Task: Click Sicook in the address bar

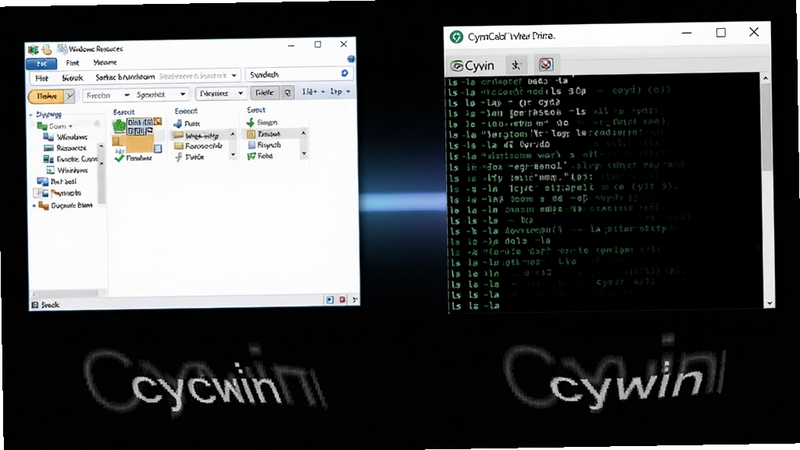Action: pyautogui.click(x=72, y=78)
